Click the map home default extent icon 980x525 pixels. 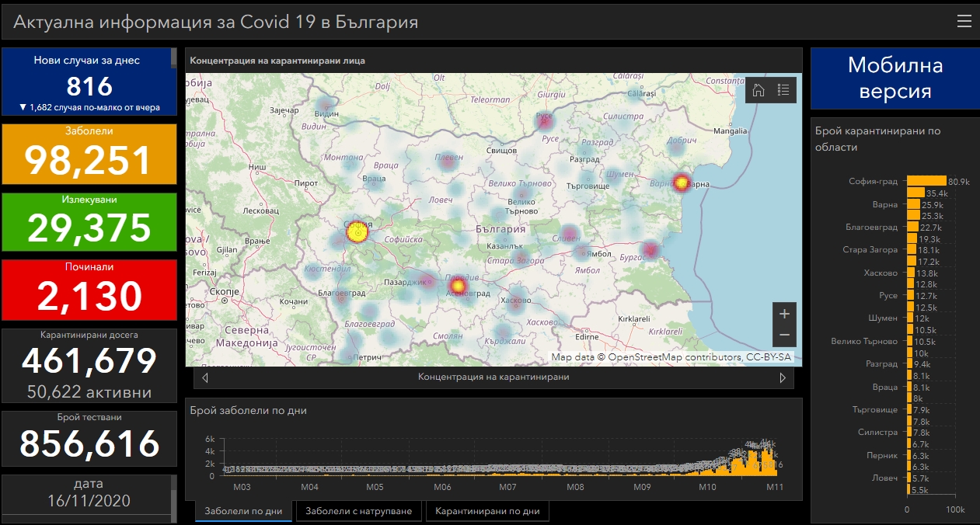759,90
